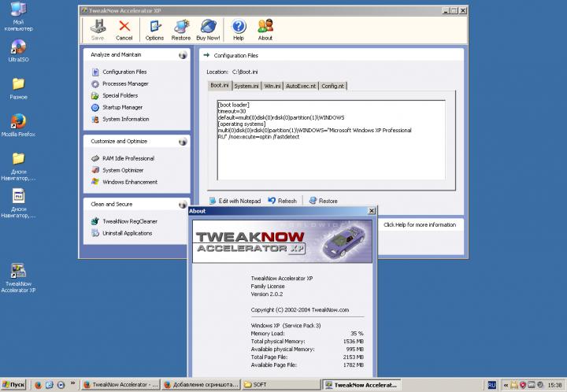The image size is (567, 392).
Task: Click the Restore toolbar icon
Action: (x=181, y=28)
